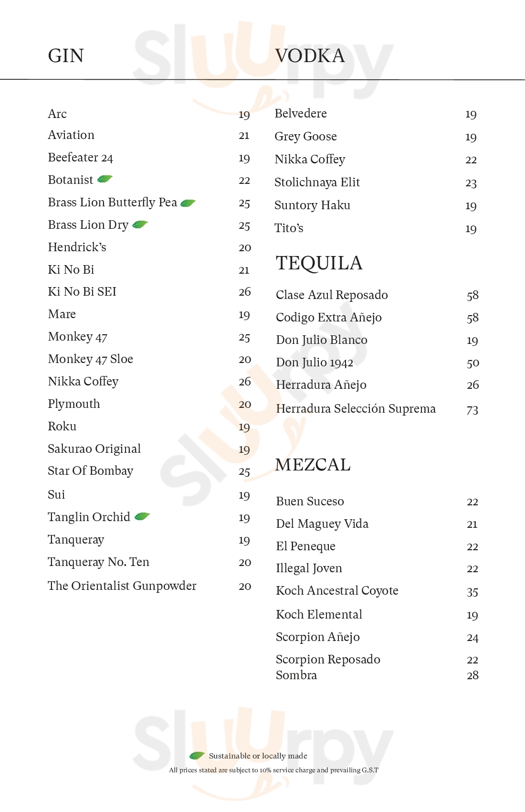Click the service charge and GST notice
Viewport: 525px width, 812px height.
coord(273,770)
